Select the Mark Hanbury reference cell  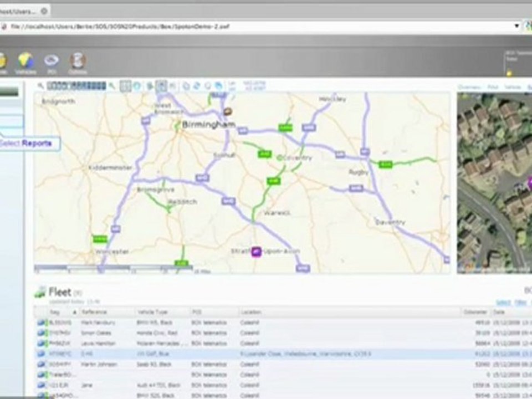98,323
